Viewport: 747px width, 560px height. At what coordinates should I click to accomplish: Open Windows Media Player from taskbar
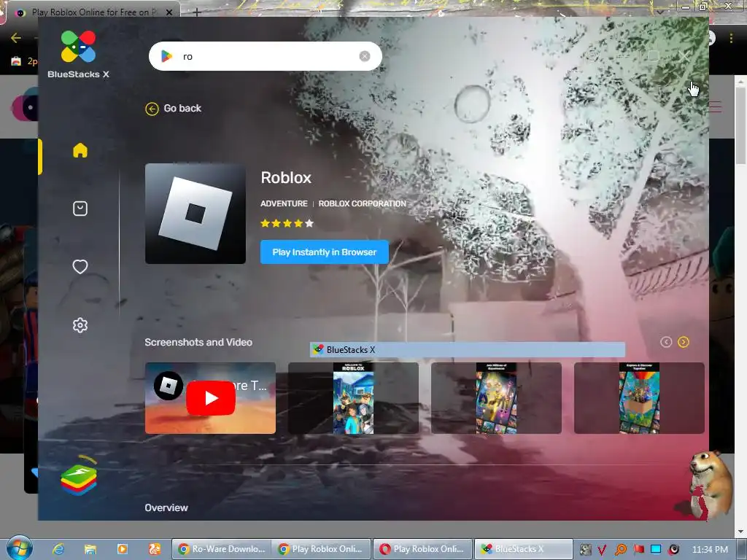123,549
